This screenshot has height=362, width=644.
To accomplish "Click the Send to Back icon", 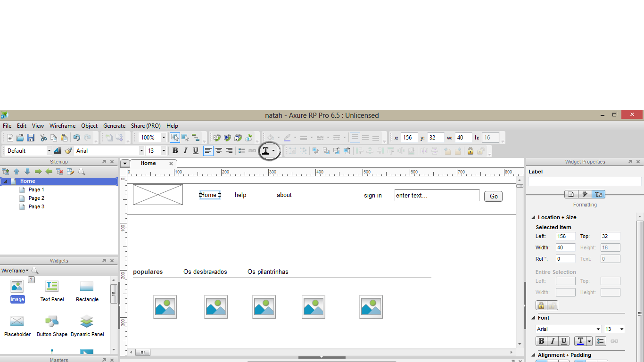I will pyautogui.click(x=326, y=151).
